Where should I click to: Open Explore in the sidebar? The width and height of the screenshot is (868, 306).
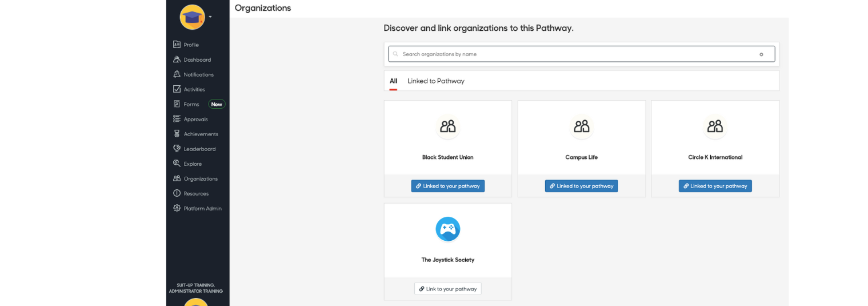tap(193, 164)
